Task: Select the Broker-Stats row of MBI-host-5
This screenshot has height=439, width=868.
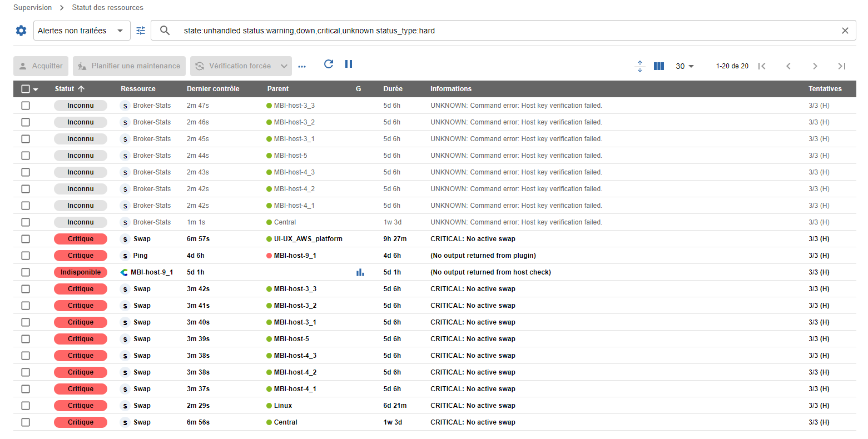Action: 26,156
